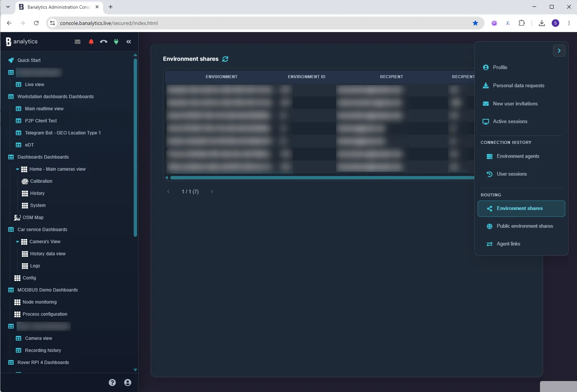Open History data view

(x=48, y=254)
